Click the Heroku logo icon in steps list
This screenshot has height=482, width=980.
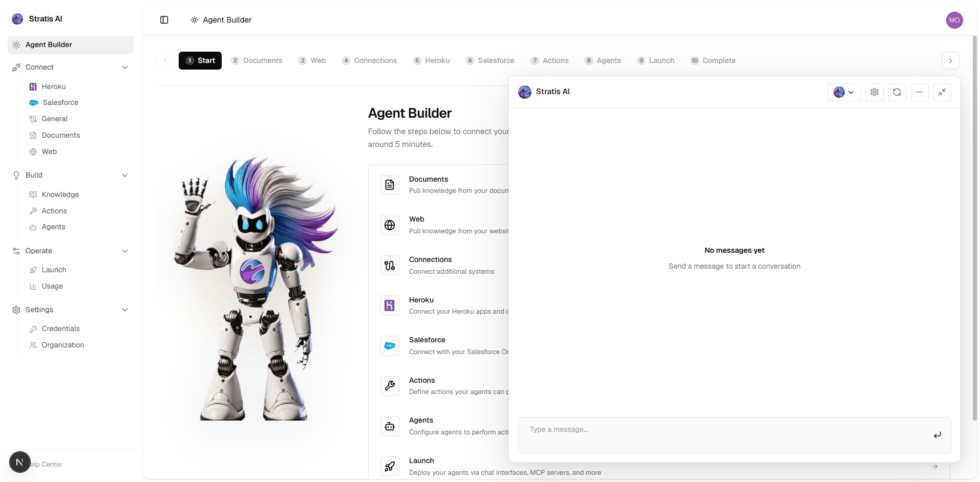click(390, 305)
